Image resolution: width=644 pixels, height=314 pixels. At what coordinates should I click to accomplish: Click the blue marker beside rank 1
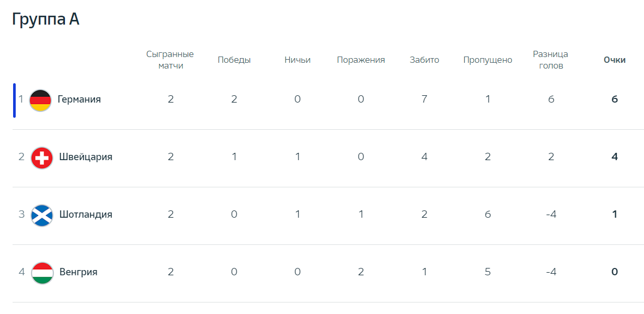click(x=15, y=100)
